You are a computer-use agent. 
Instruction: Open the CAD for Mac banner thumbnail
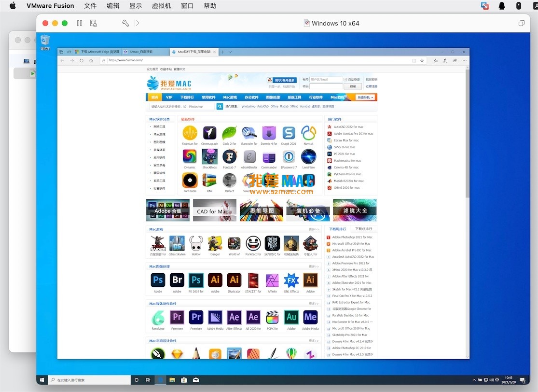coord(214,210)
